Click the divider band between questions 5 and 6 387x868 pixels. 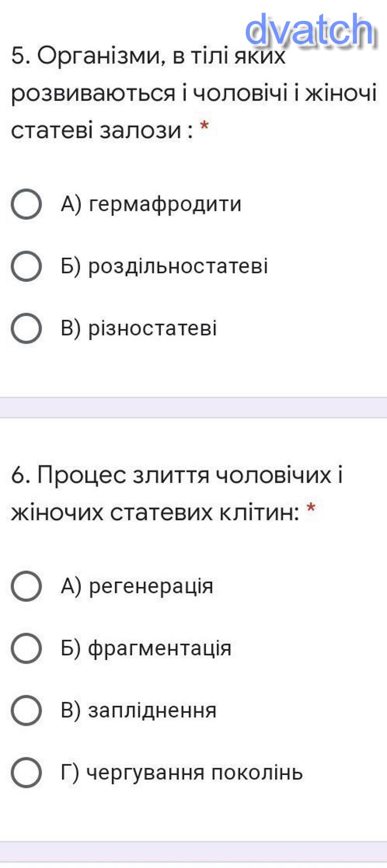pos(193,408)
